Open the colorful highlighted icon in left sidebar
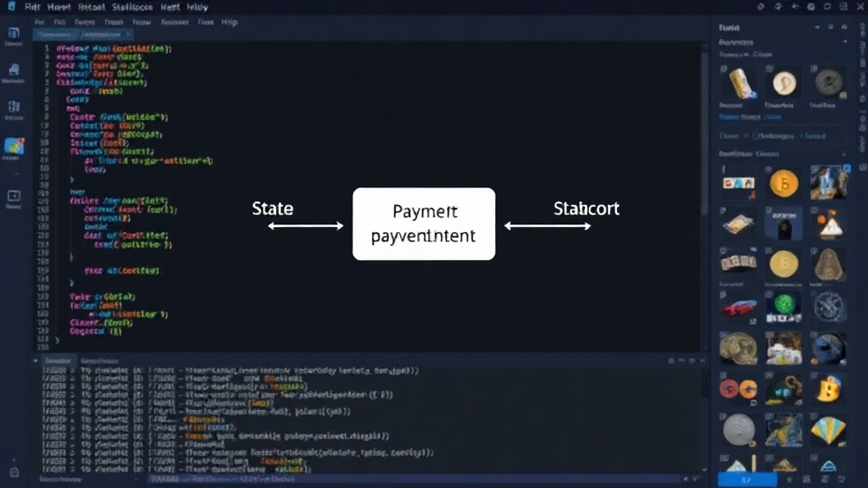Screen dimensions: 868x488 click(14, 146)
